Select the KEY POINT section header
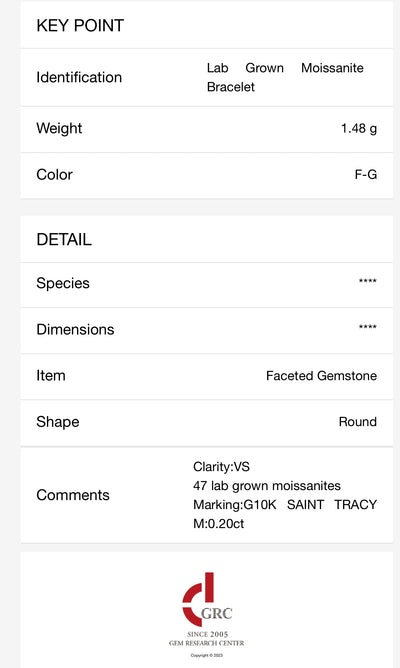The width and height of the screenshot is (400, 668). 80,26
